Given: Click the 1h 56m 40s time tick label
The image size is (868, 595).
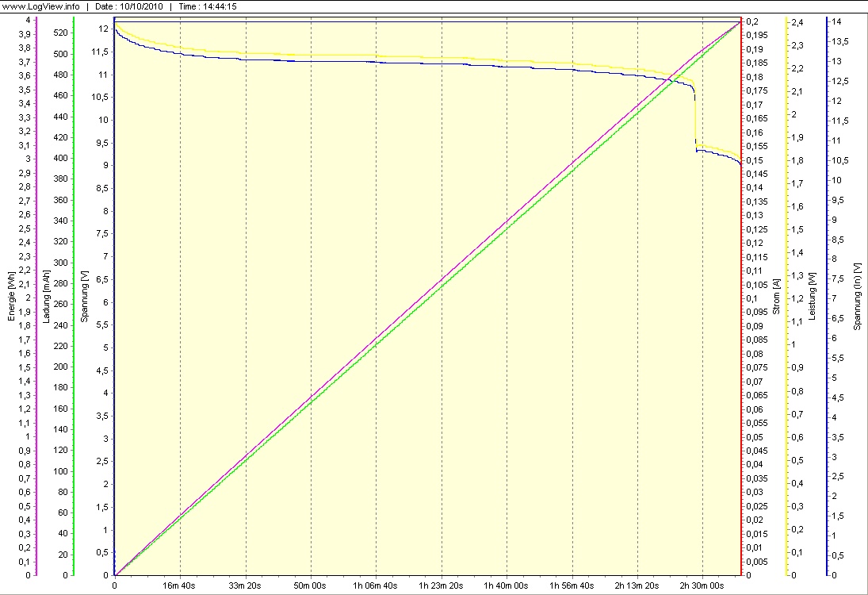Looking at the screenshot, I should [572, 585].
